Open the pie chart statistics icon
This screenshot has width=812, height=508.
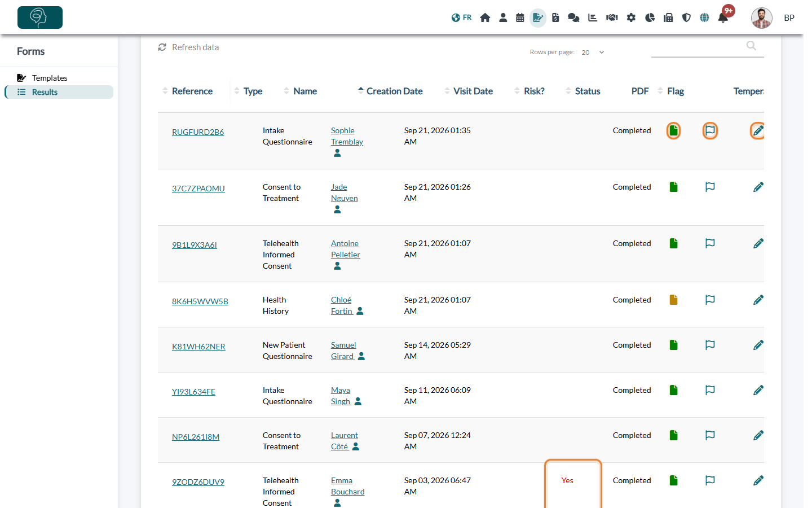click(x=650, y=17)
